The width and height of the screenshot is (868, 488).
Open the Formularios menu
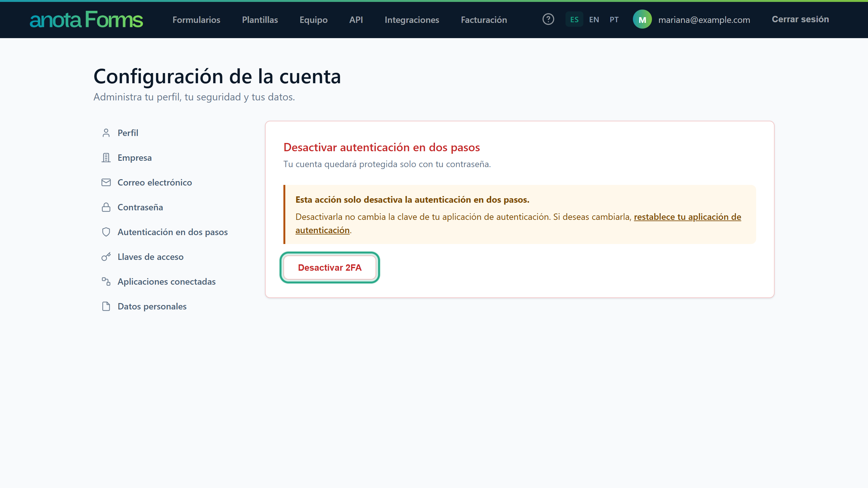pos(196,20)
